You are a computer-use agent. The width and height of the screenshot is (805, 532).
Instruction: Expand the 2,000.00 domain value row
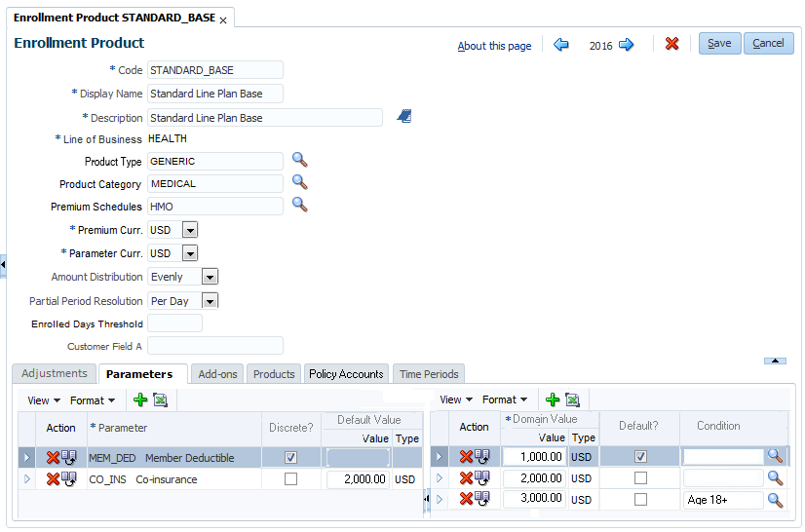click(x=440, y=478)
